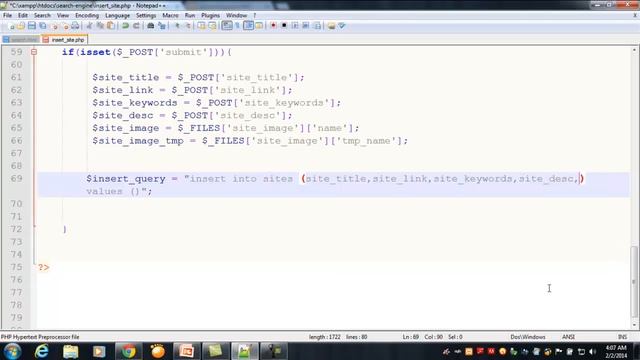This screenshot has width=640, height=360.
Task: Open Google Chrome from the taskbar
Action: click(129, 351)
